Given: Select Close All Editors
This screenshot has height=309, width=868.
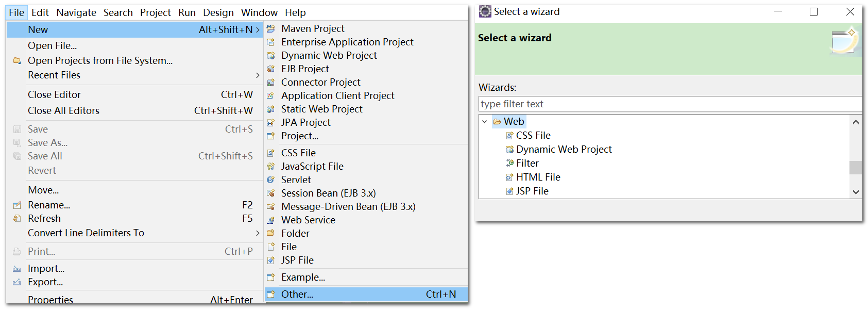Looking at the screenshot, I should click(63, 110).
